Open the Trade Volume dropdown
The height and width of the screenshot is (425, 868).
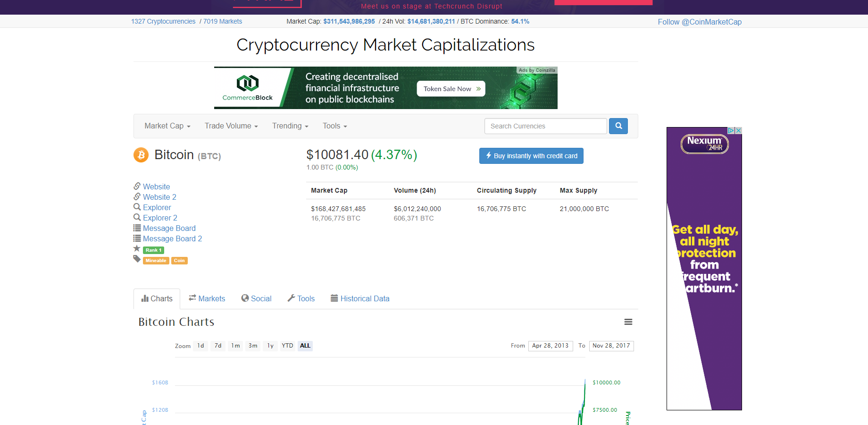click(x=231, y=126)
